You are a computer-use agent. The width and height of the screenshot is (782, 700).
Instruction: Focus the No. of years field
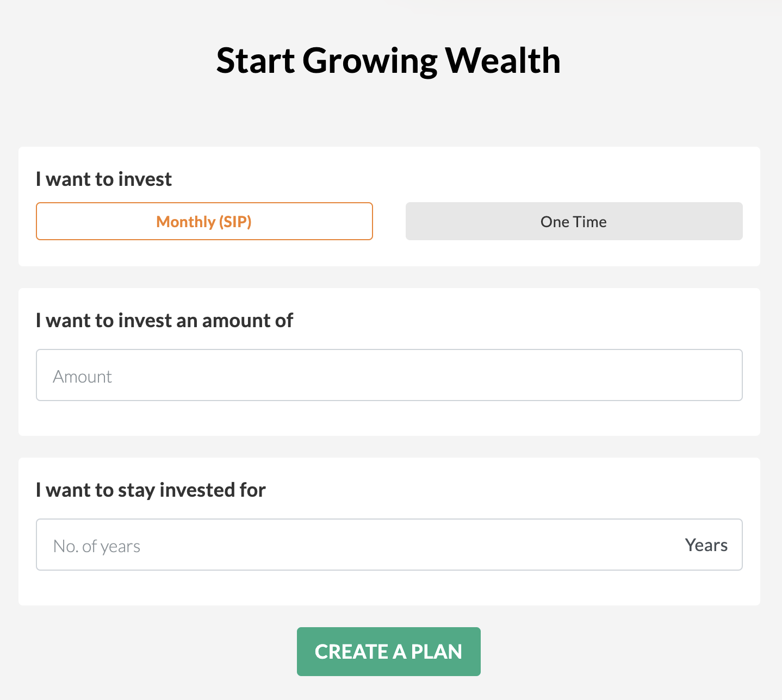[353, 545]
